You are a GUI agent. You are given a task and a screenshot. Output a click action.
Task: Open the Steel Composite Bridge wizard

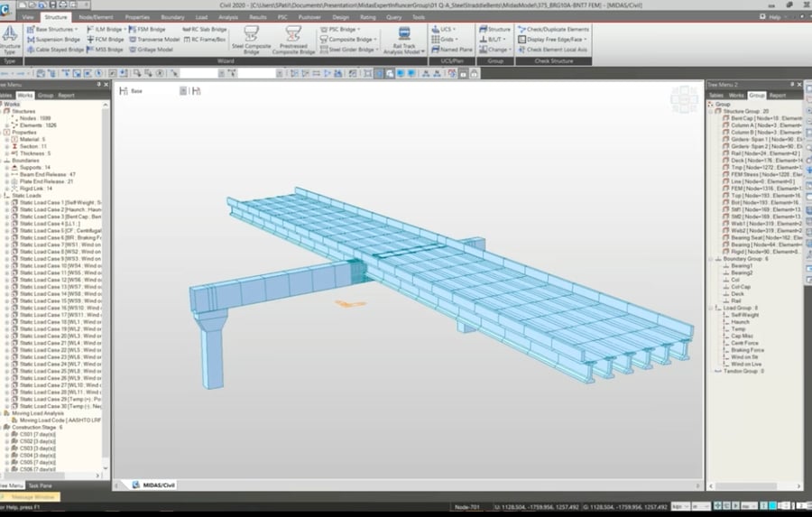click(x=250, y=39)
